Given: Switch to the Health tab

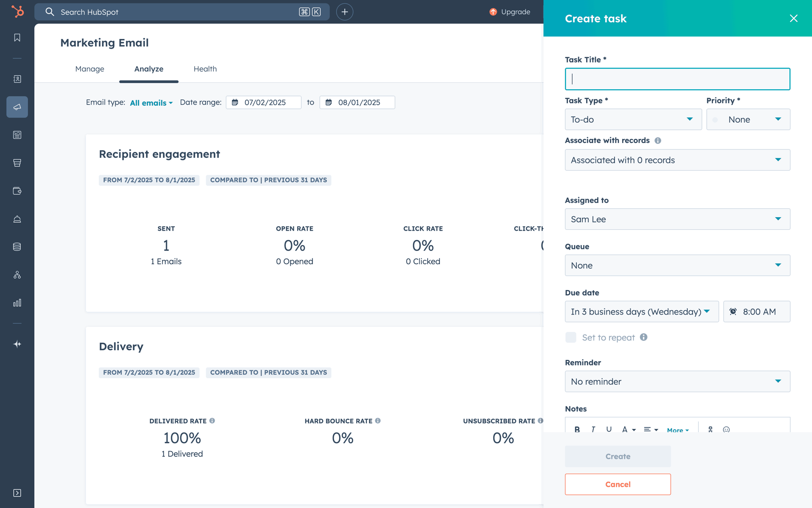Looking at the screenshot, I should point(205,69).
